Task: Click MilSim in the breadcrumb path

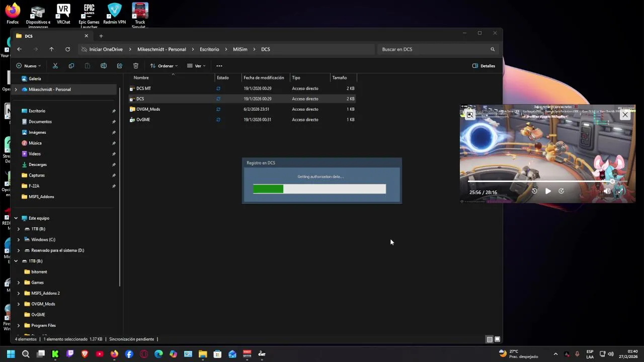Action: [240, 49]
